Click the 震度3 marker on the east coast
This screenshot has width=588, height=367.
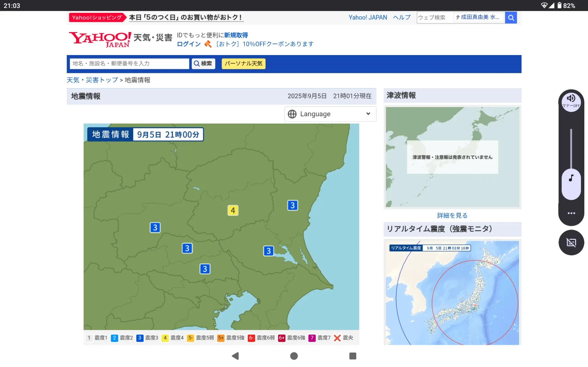293,205
